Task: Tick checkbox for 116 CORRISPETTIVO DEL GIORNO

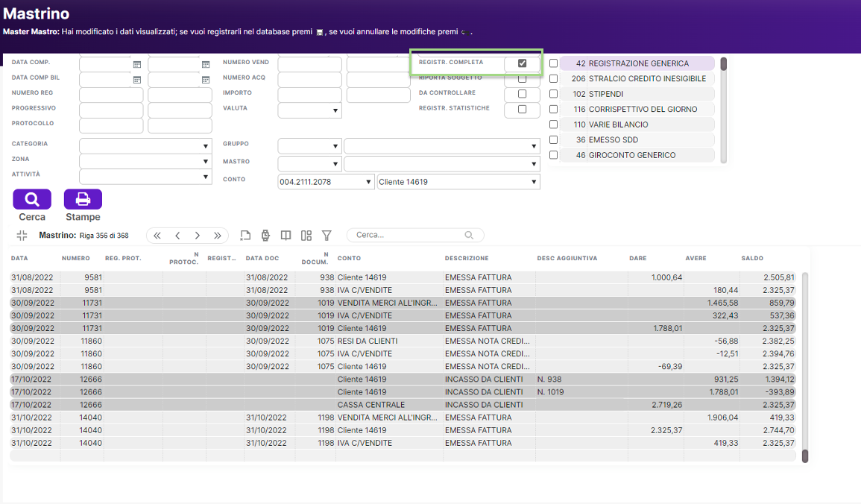Action: click(x=553, y=110)
